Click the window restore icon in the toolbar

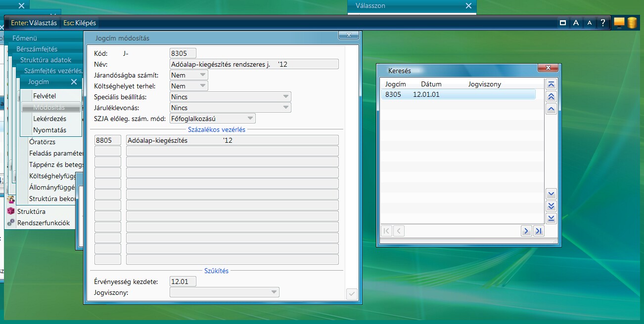pos(562,23)
